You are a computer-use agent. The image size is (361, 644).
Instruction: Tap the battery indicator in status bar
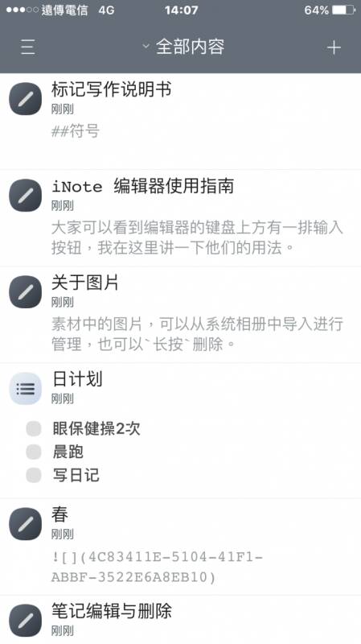point(343,10)
